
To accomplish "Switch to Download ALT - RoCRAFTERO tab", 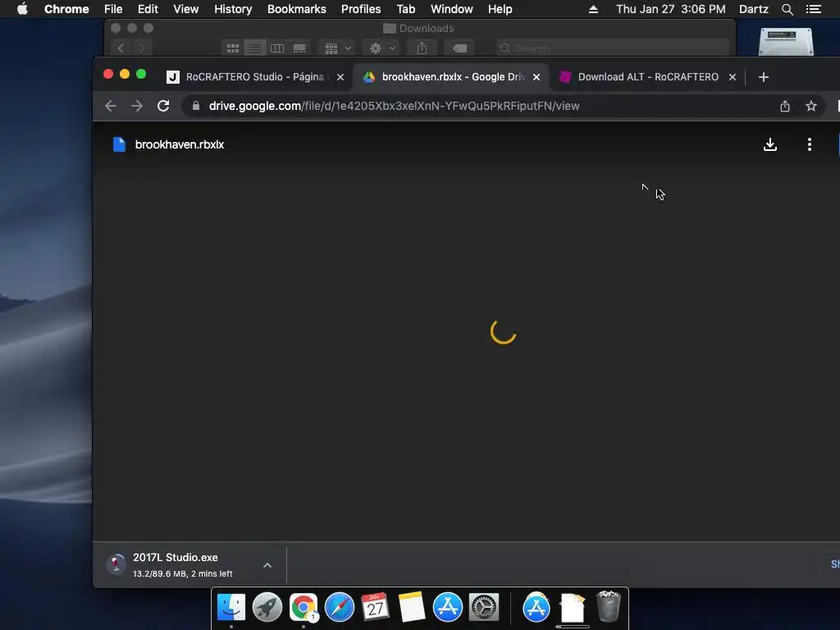I will (647, 77).
